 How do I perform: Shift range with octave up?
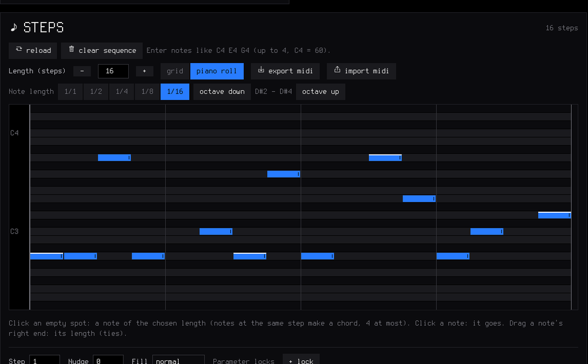click(321, 92)
